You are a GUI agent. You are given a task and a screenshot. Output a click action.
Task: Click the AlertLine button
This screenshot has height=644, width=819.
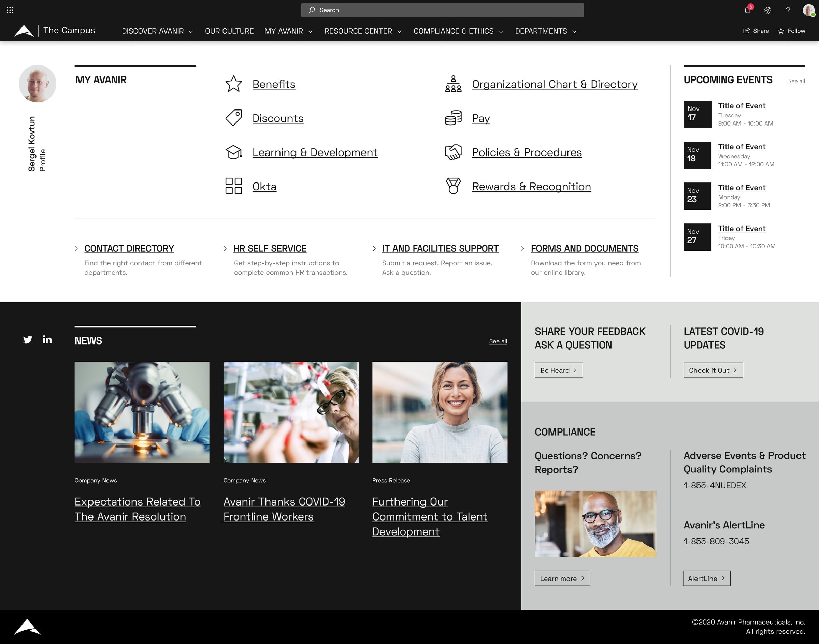(707, 579)
